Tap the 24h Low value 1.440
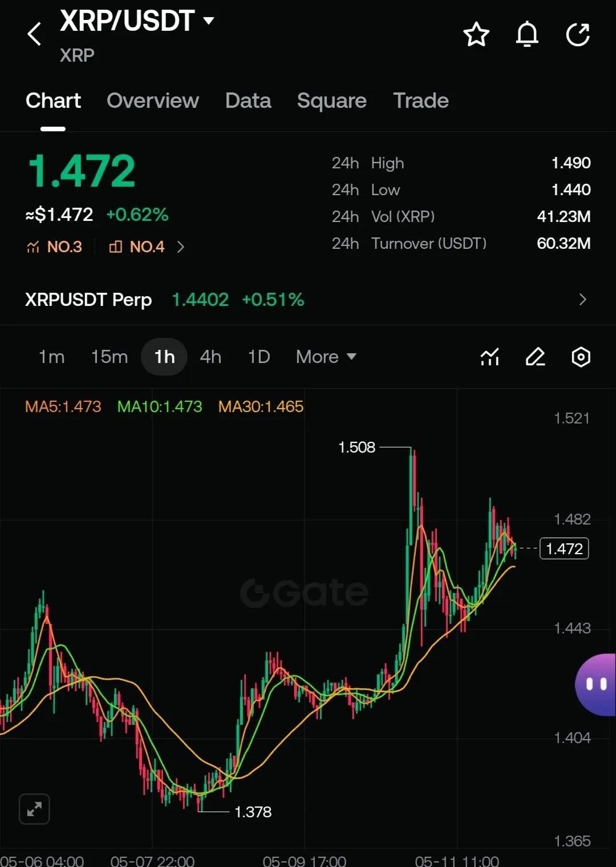 pos(571,189)
